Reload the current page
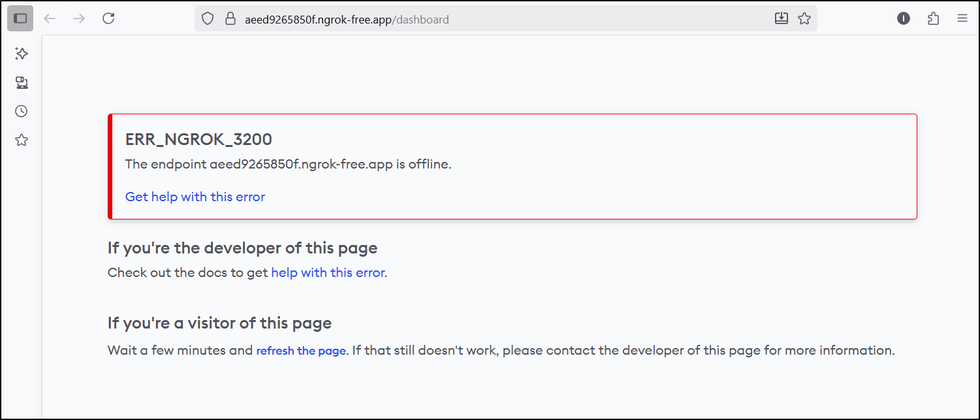 pos(108,18)
